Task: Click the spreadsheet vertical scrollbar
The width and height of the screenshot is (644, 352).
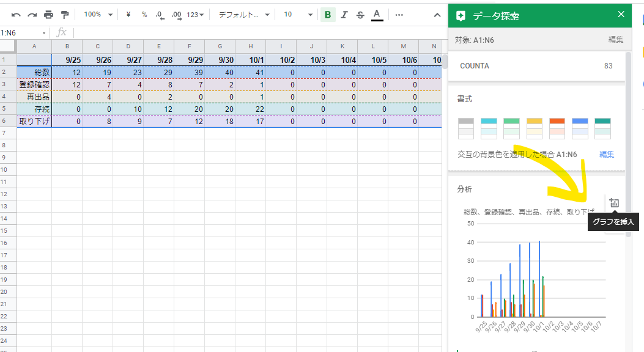Action: pos(445,61)
